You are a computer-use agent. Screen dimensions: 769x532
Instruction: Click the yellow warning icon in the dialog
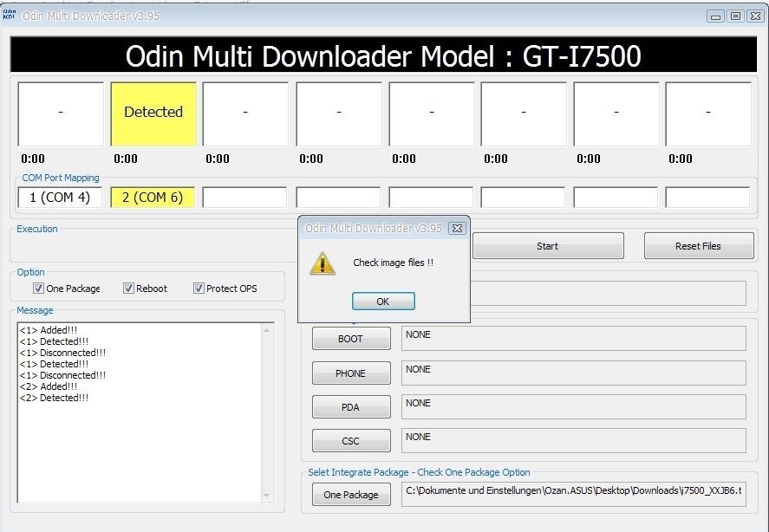click(323, 263)
